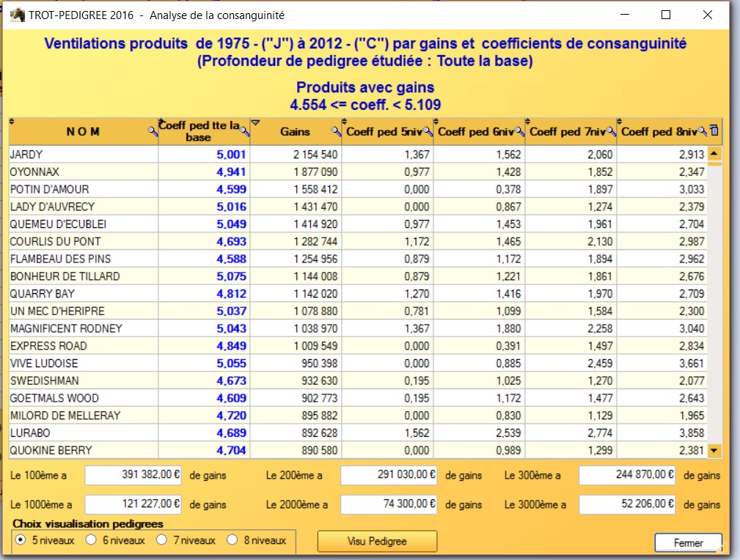This screenshot has width=740, height=560.
Task: Open pedigree view with Visu Pedigree button
Action: point(377,541)
